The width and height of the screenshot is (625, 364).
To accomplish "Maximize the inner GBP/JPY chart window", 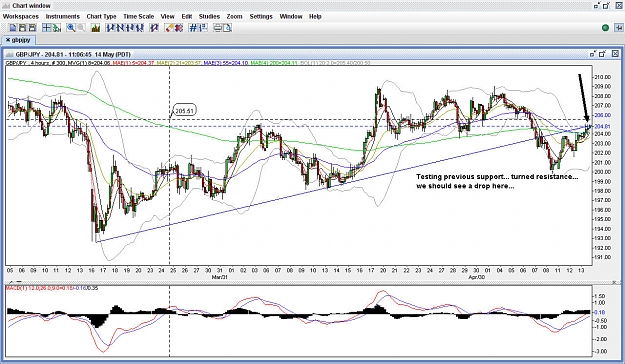I will click(603, 53).
